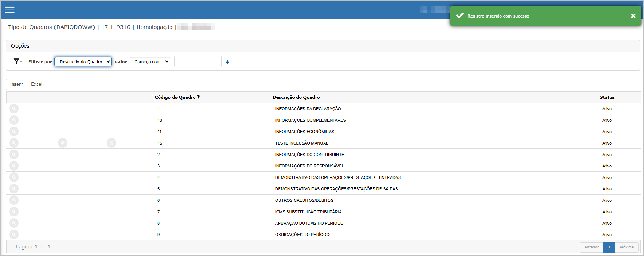Expand the Começa com operator dropdown
644x256 pixels.
click(x=150, y=62)
